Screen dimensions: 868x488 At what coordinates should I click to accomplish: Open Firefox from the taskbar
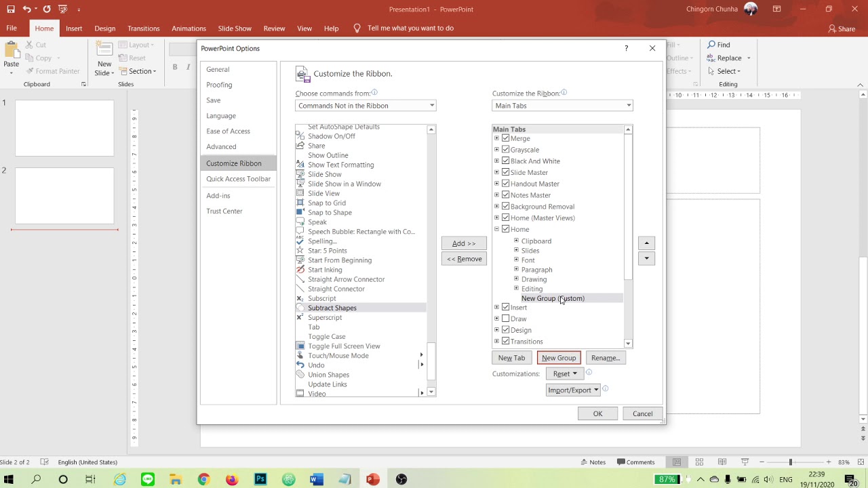click(x=232, y=479)
